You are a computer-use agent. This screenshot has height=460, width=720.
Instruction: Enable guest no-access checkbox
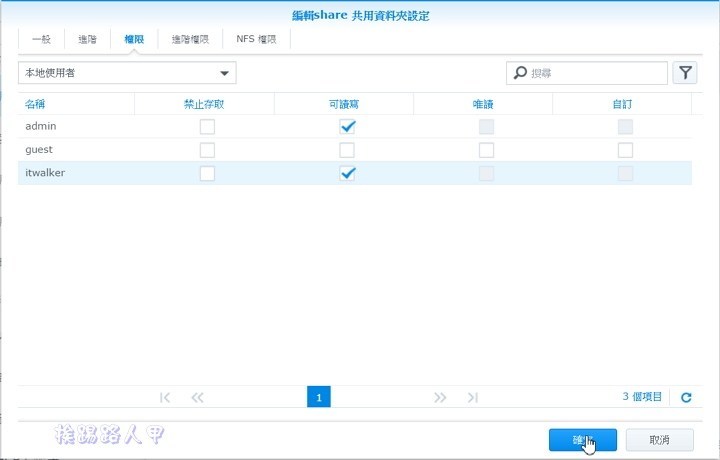point(207,150)
